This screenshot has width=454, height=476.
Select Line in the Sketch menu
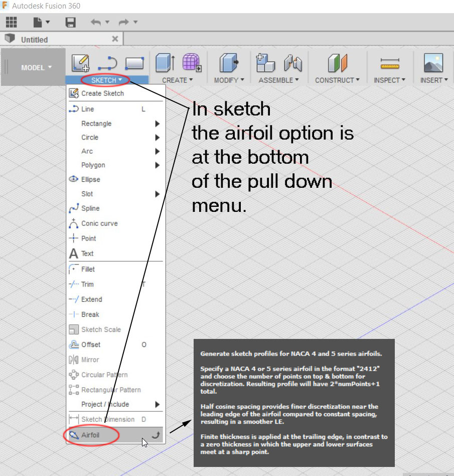116,109
